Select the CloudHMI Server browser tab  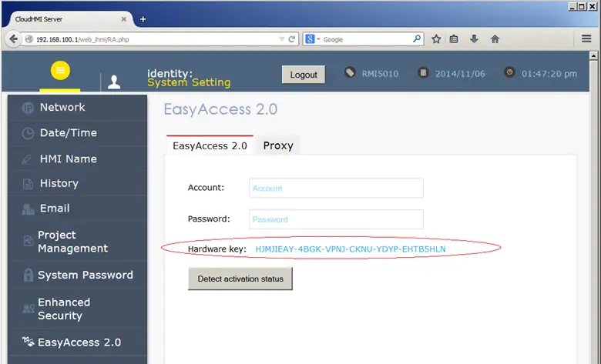click(x=69, y=19)
